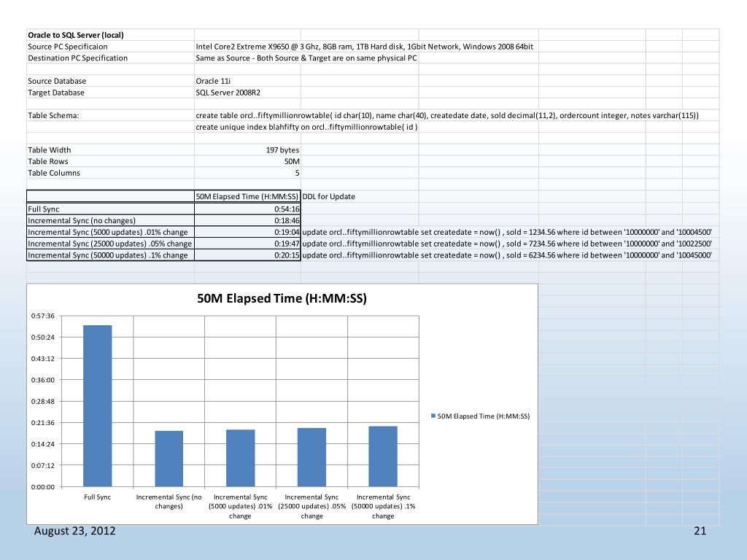Image resolution: width=747 pixels, height=560 pixels.
Task: Click the blue legend swatch for 50M Elapsed Time
Action: (433, 416)
